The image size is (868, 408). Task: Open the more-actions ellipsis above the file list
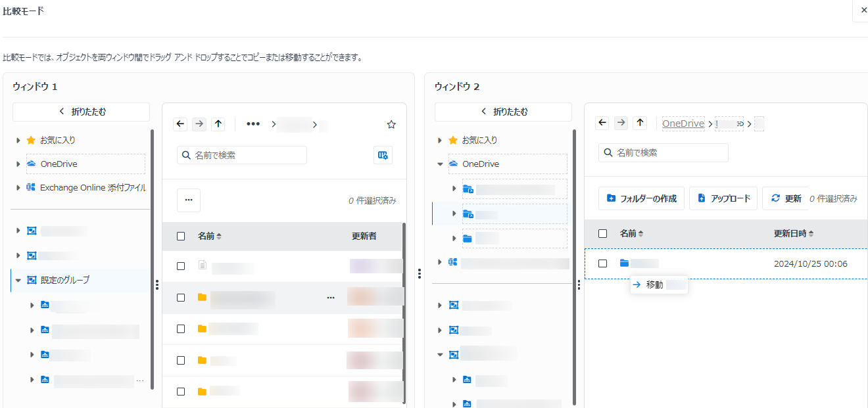click(189, 200)
